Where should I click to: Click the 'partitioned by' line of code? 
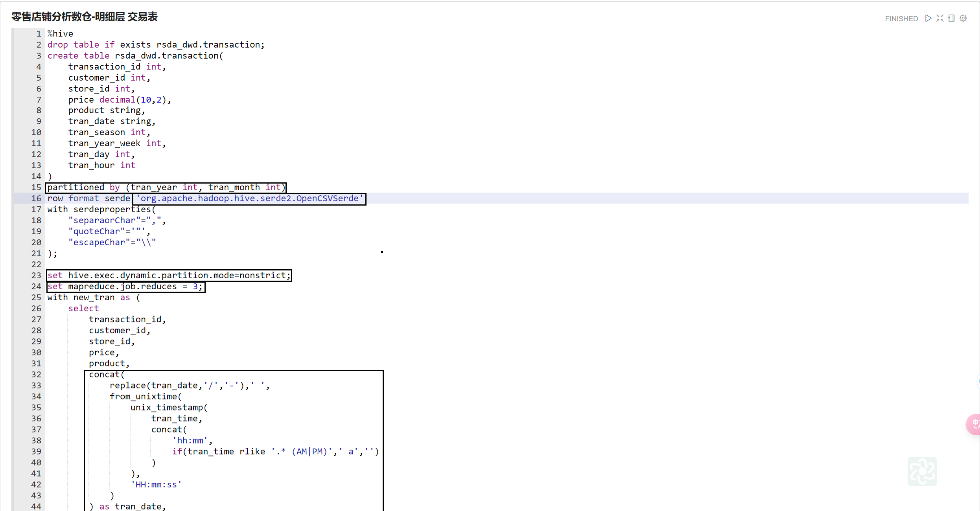point(166,187)
